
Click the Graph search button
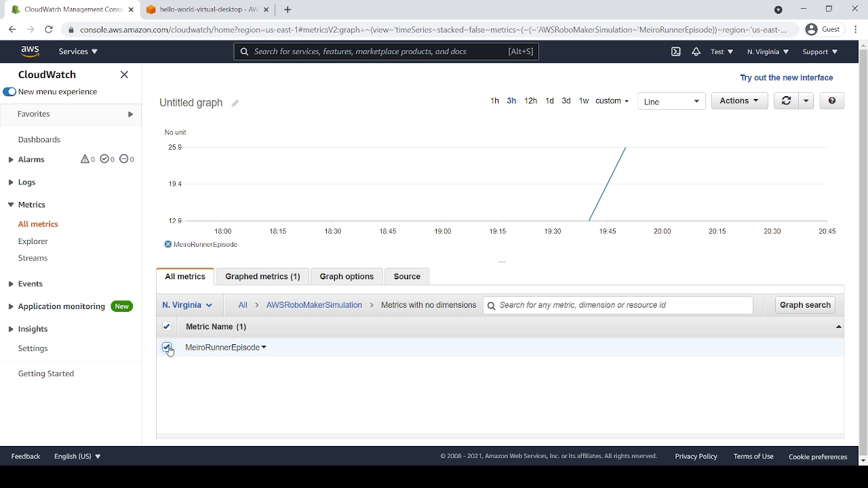tap(805, 305)
